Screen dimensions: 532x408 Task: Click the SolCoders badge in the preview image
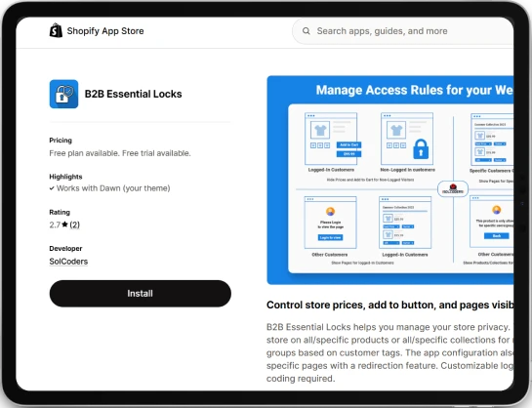(453, 189)
